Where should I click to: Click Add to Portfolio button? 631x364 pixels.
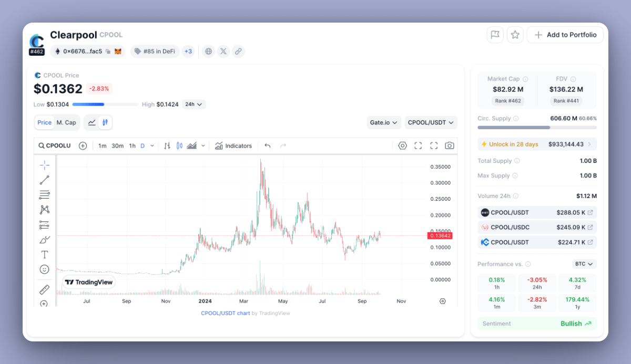tap(565, 35)
